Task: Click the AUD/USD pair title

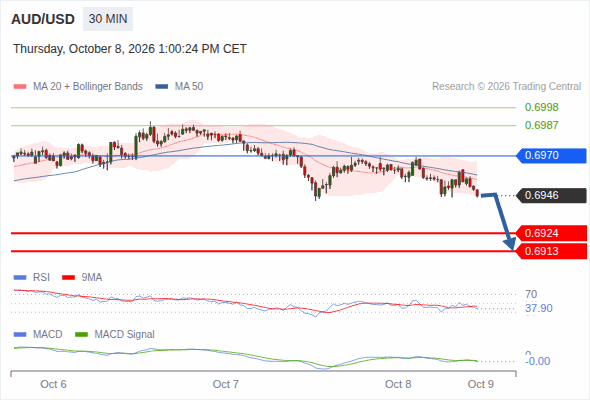Action: click(43, 19)
